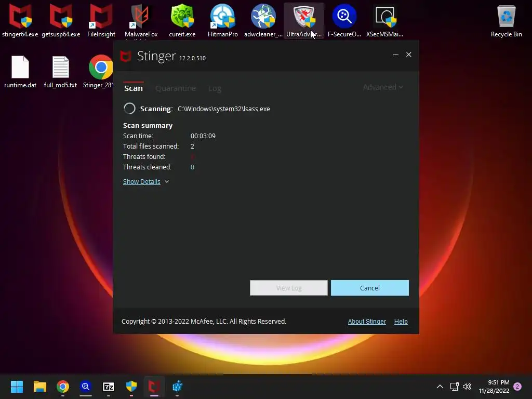Switch to the Quarantine tab
532x399 pixels.
click(x=176, y=88)
